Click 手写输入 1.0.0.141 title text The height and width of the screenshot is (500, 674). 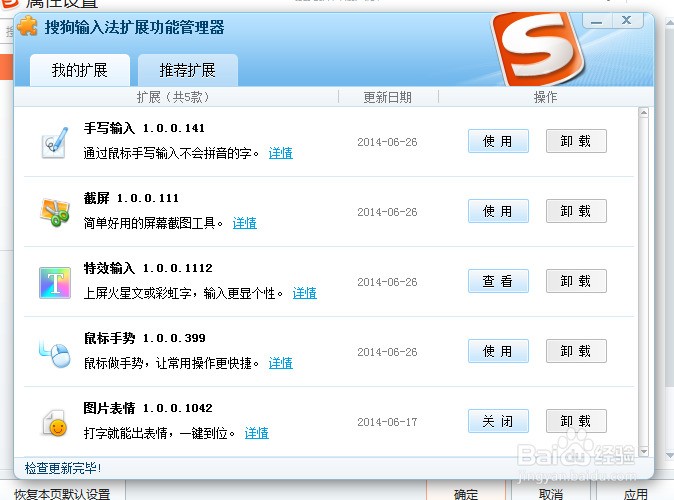tap(144, 128)
